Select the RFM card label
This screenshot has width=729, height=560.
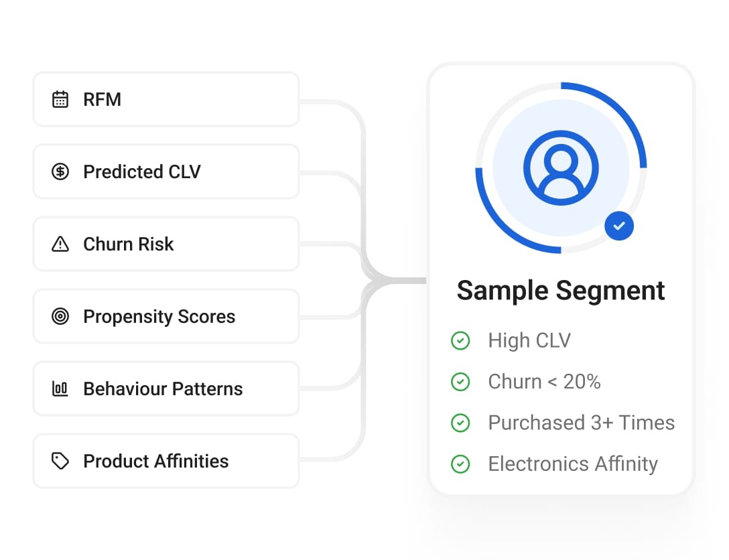tap(102, 99)
